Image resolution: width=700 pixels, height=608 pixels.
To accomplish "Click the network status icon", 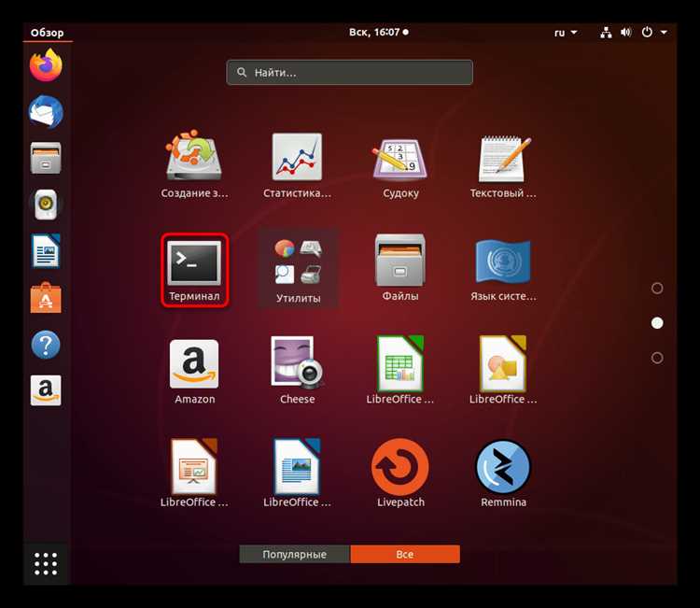I will [606, 32].
